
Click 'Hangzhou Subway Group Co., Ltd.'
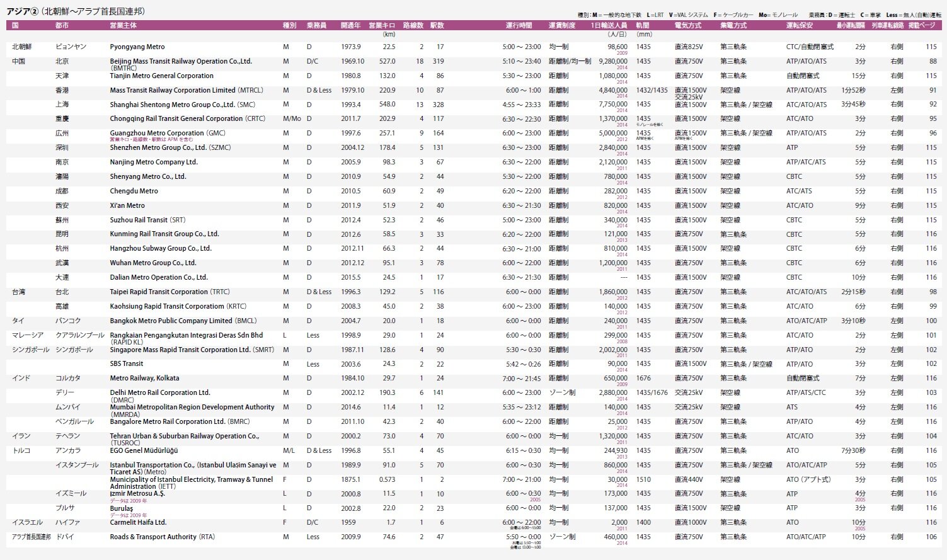pyautogui.click(x=161, y=249)
